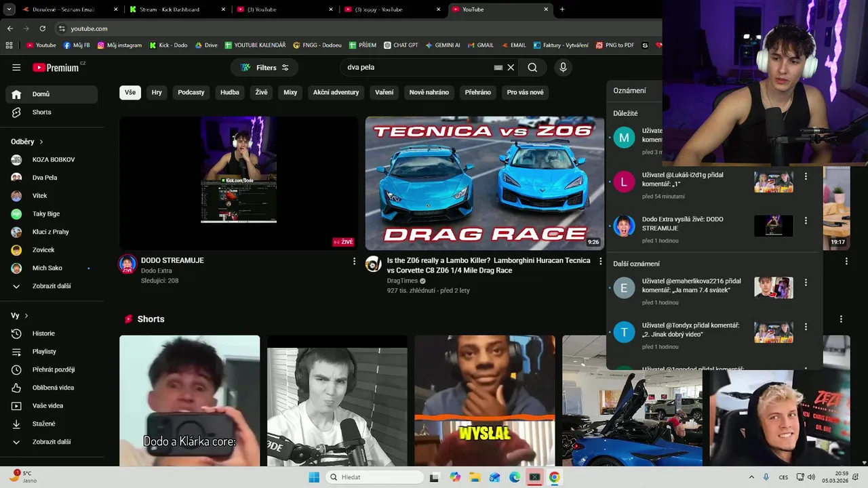
Task: Open Kluci z Prahy channel
Action: [x=52, y=232]
